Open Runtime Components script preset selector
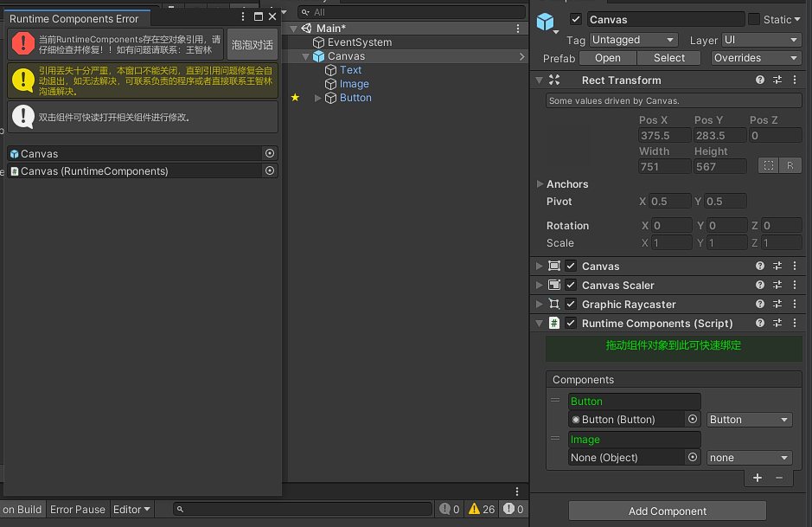 coord(777,323)
